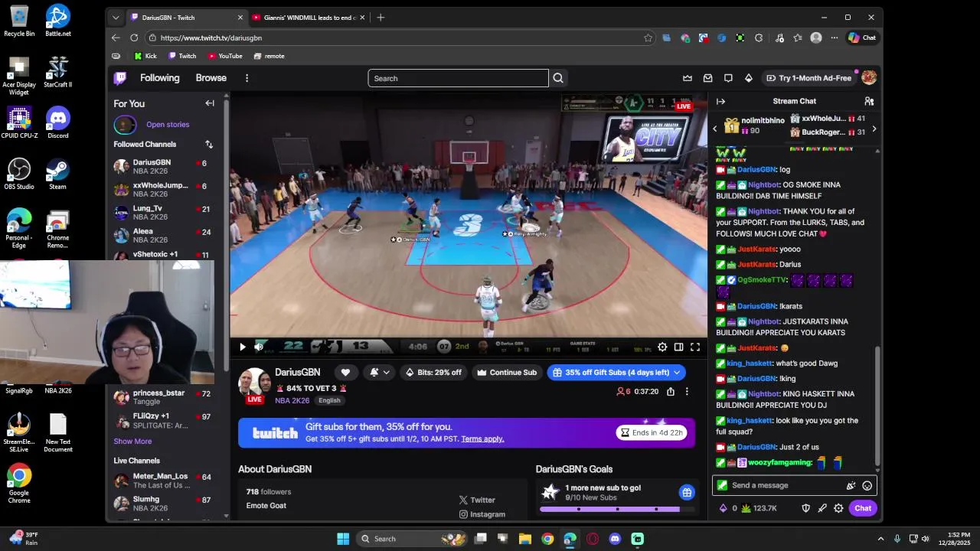Click the share stream icon
Screen dimensions: 980x551
tap(671, 391)
